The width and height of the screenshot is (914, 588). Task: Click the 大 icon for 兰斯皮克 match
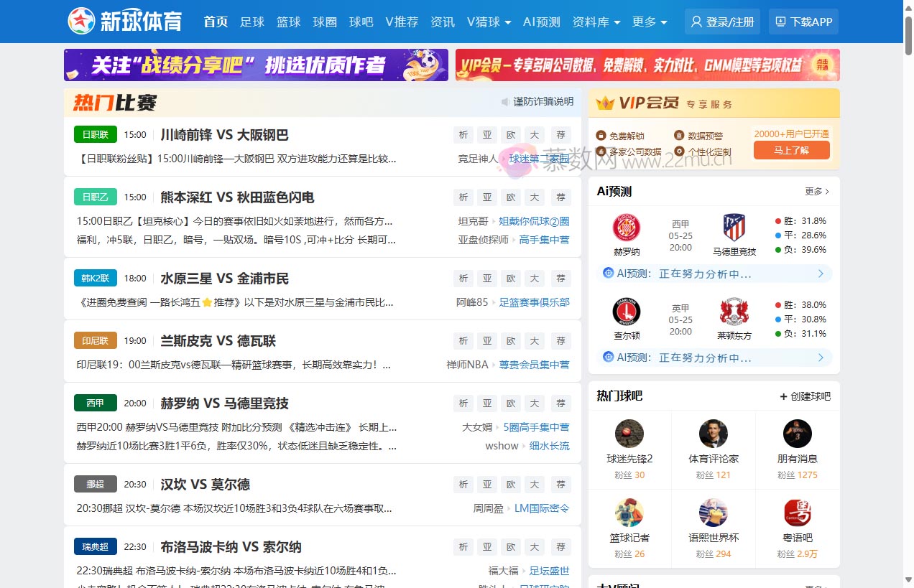534,341
